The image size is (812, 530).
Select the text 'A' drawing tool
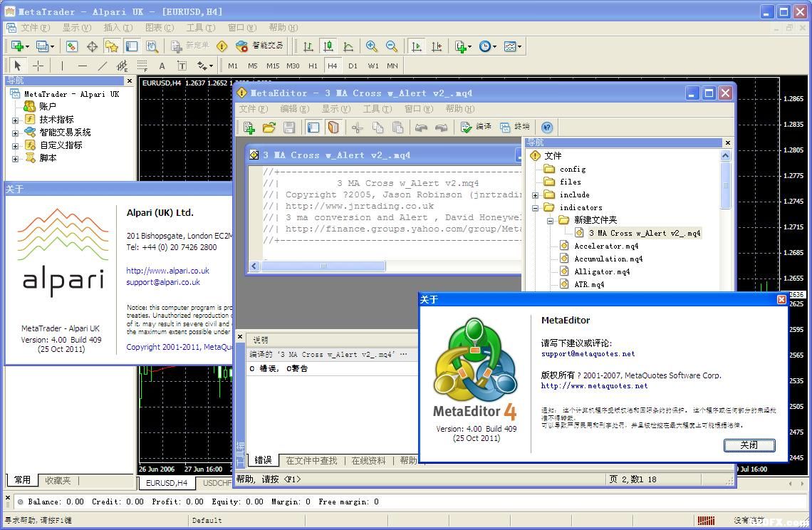pyautogui.click(x=162, y=66)
